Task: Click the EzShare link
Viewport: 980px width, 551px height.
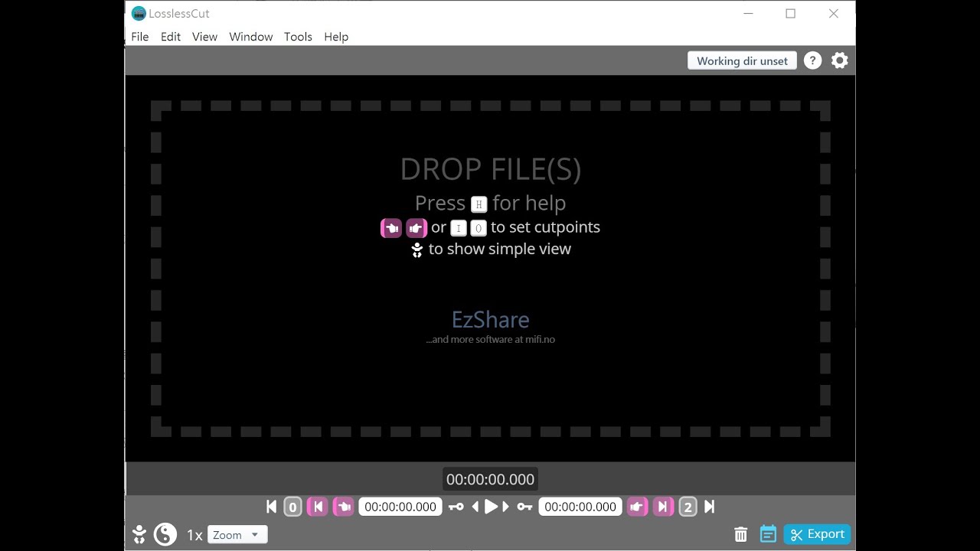Action: tap(490, 319)
